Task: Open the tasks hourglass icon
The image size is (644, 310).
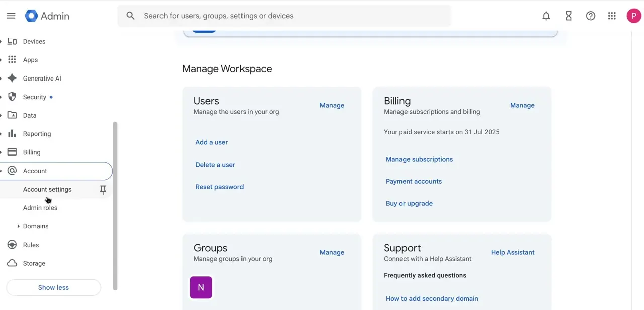Action: [x=569, y=16]
